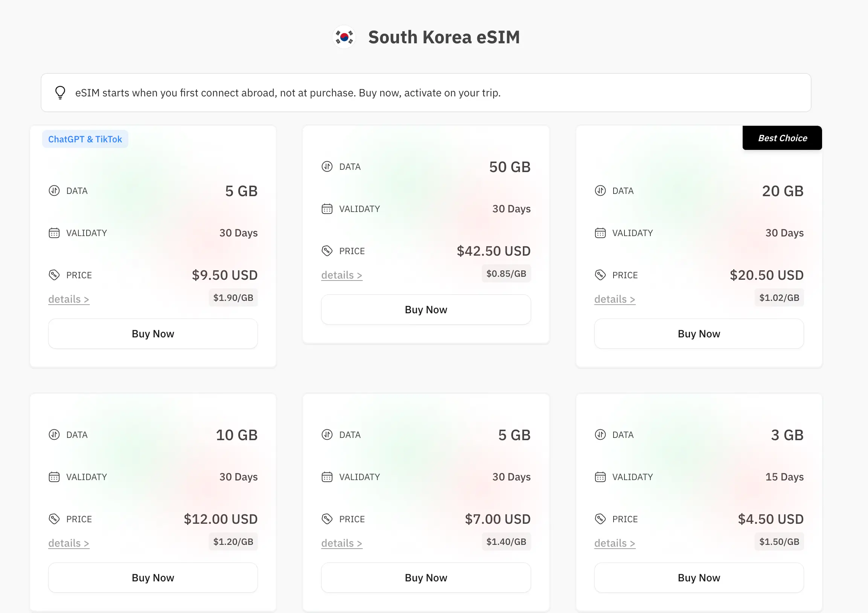
Task: Click the $1.90/GB rate tag
Action: click(233, 297)
